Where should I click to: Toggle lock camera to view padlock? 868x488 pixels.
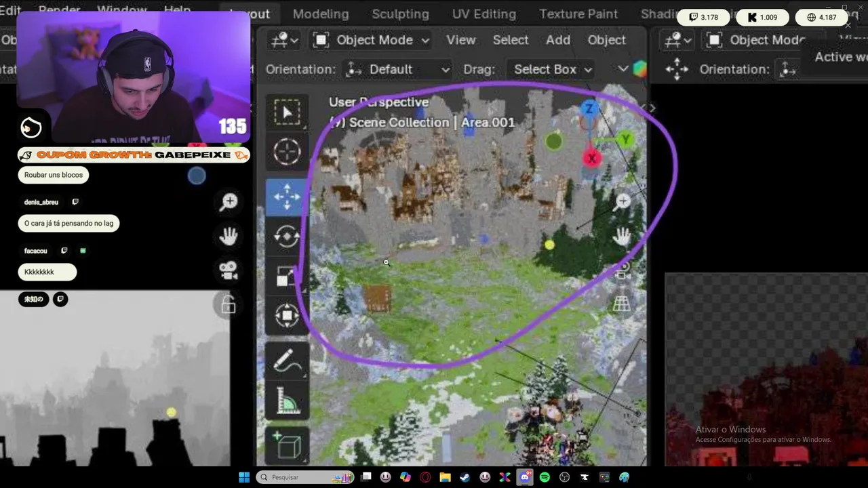tap(229, 304)
